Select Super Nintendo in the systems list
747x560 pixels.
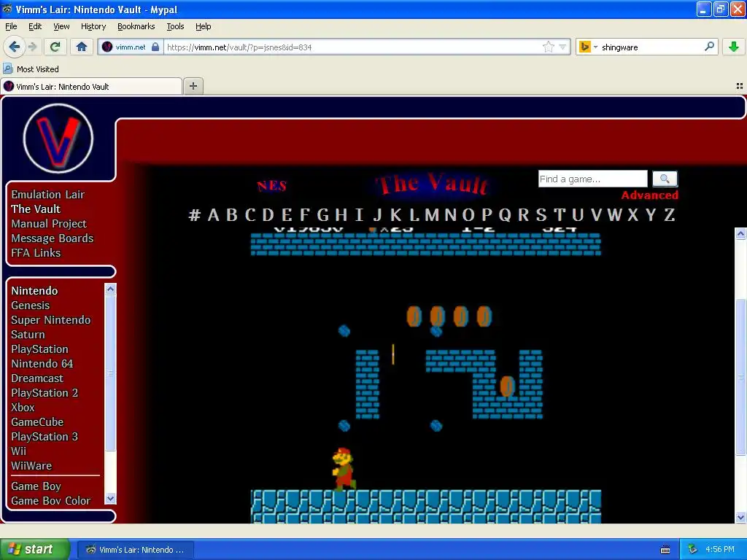pos(50,320)
